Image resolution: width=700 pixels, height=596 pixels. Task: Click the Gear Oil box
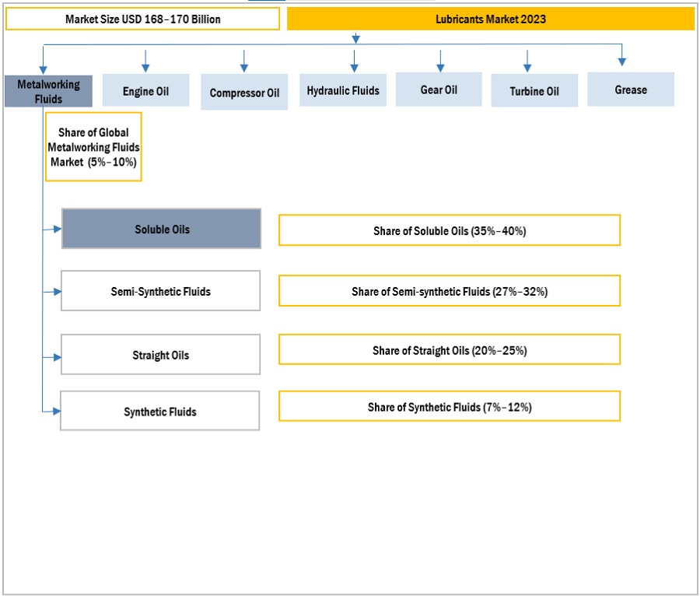pyautogui.click(x=439, y=89)
